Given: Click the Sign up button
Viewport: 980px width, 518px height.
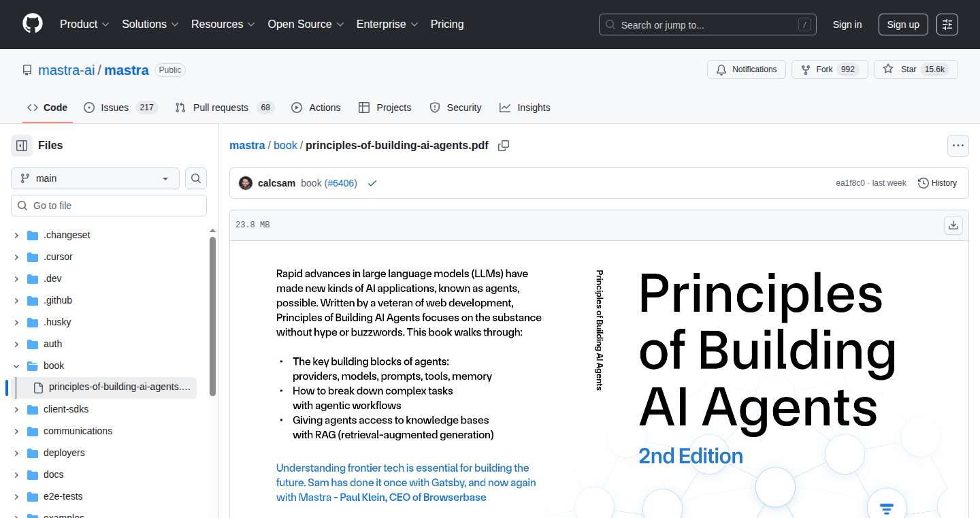Looking at the screenshot, I should (x=903, y=25).
